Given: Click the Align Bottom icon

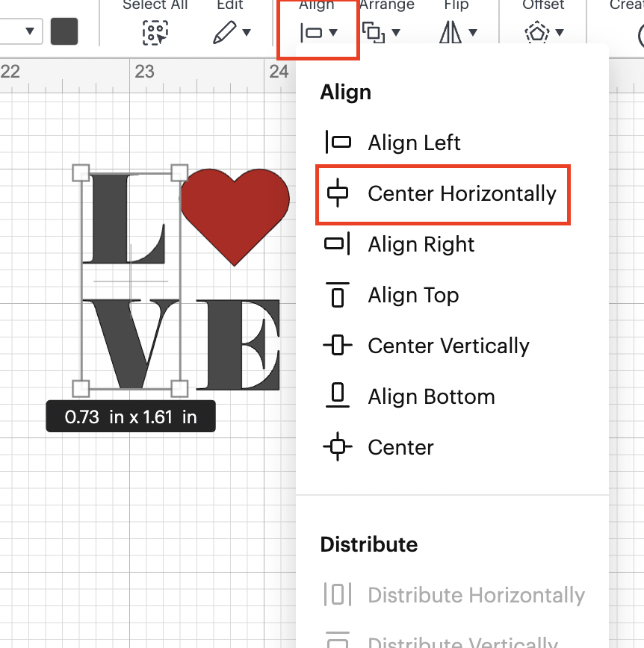Looking at the screenshot, I should [337, 396].
